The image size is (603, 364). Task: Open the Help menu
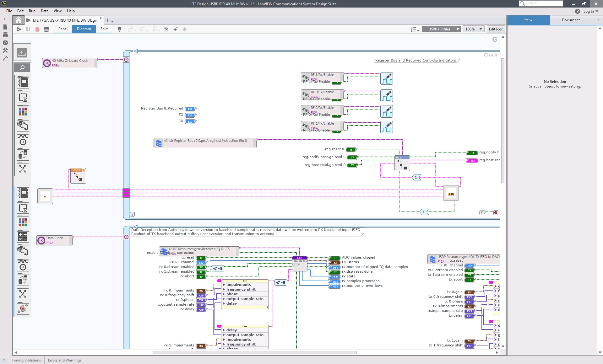[71, 11]
